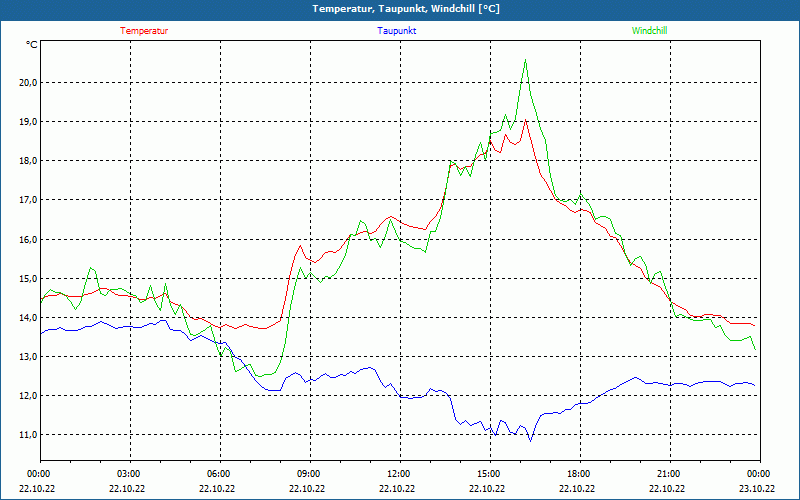
Task: Click the 23.10.22 date label
Action: [x=758, y=489]
